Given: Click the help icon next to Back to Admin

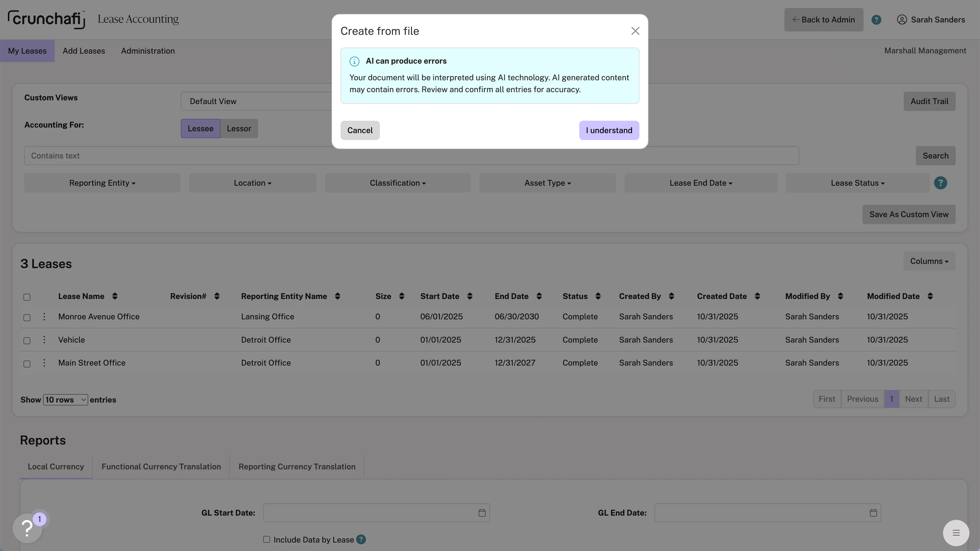Looking at the screenshot, I should coord(876,20).
